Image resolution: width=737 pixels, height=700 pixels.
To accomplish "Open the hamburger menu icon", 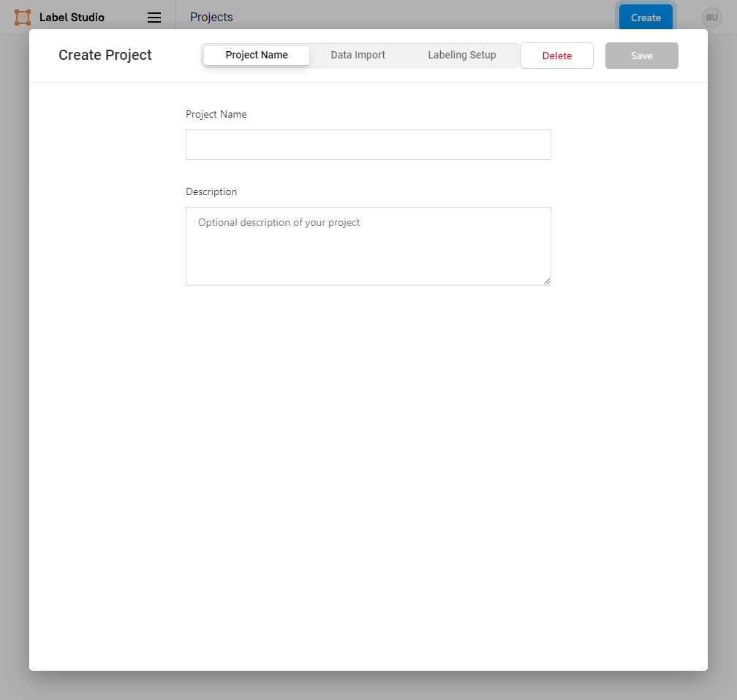I will [154, 18].
